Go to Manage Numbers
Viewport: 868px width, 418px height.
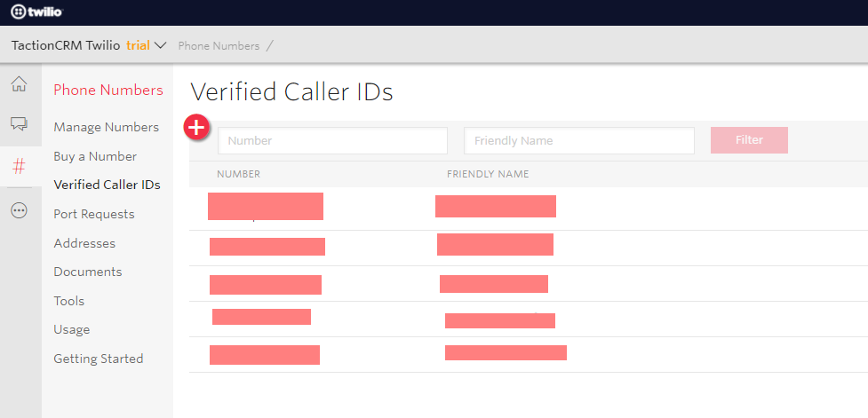coord(107,127)
